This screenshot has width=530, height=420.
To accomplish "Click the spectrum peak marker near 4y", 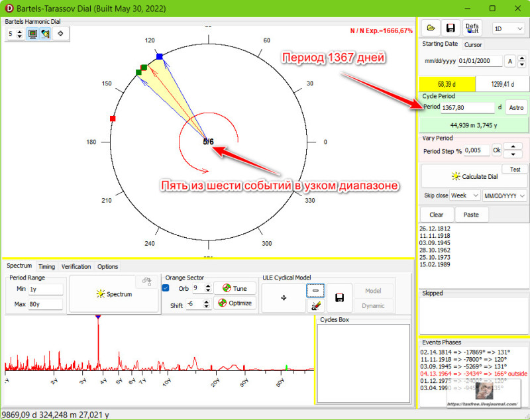I will tap(98, 317).
